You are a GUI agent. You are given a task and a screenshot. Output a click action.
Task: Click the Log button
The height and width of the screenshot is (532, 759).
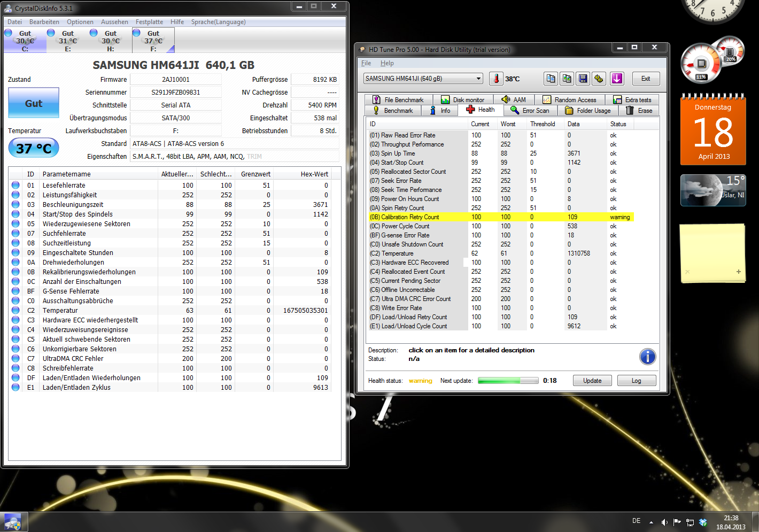636,381
